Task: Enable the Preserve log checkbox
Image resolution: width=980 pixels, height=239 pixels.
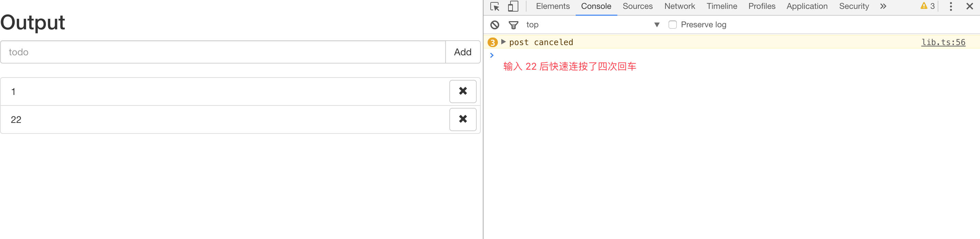Action: [x=673, y=25]
